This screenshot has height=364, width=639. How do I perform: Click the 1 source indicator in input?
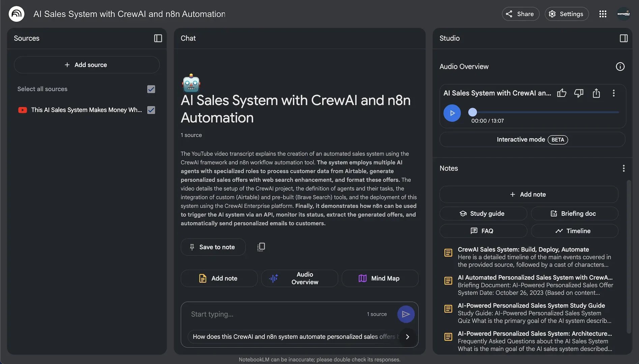click(377, 314)
